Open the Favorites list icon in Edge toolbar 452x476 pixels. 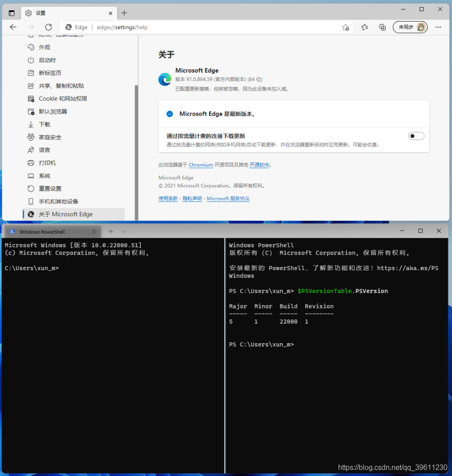(x=365, y=27)
